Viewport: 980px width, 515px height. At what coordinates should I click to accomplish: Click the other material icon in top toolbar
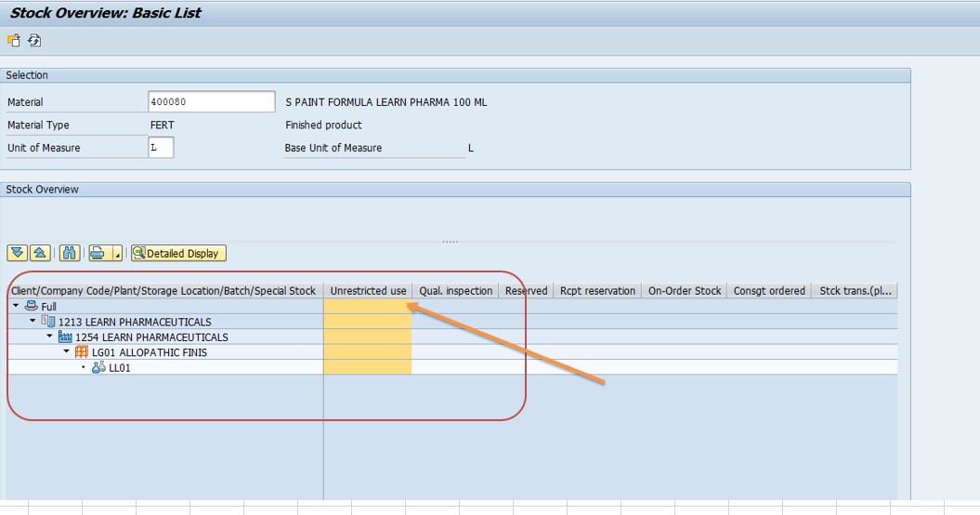pyautogui.click(x=14, y=41)
